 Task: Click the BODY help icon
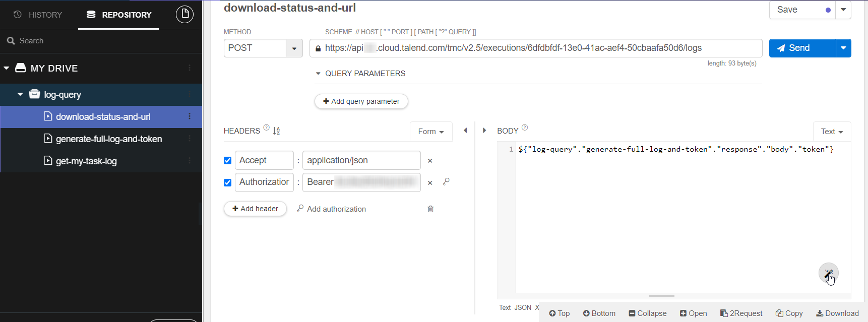[x=525, y=127]
